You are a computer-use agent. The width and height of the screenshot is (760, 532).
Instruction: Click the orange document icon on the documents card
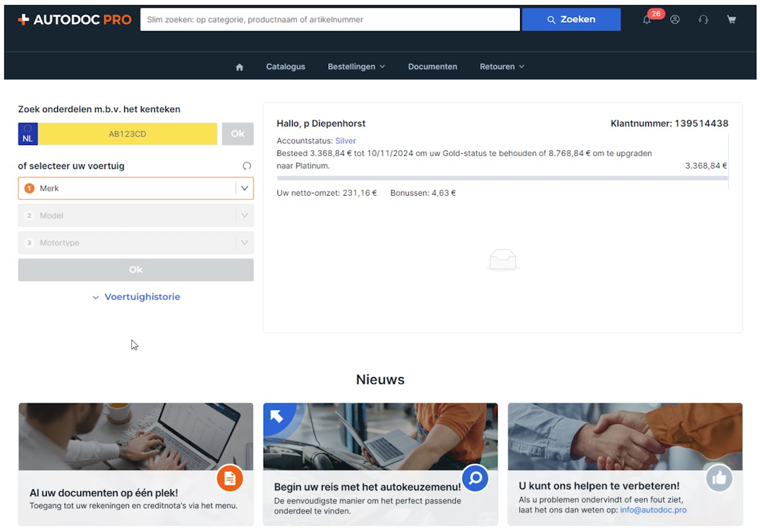(230, 479)
